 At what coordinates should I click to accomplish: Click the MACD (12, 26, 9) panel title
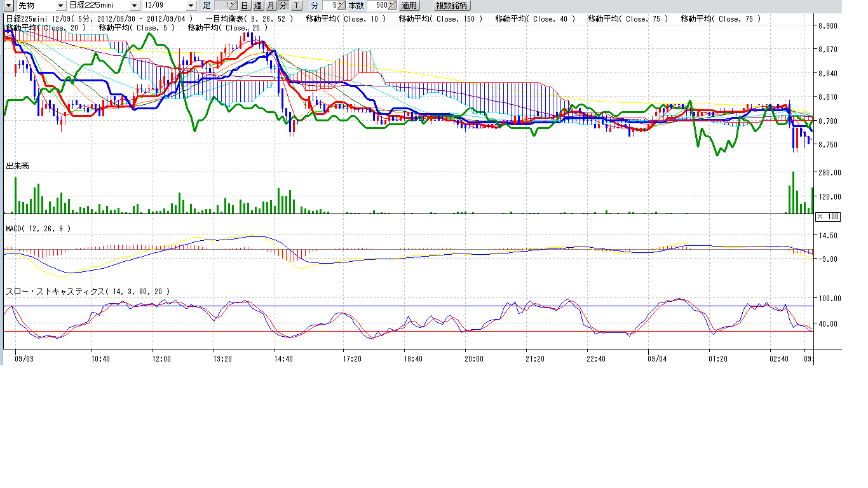coord(38,228)
